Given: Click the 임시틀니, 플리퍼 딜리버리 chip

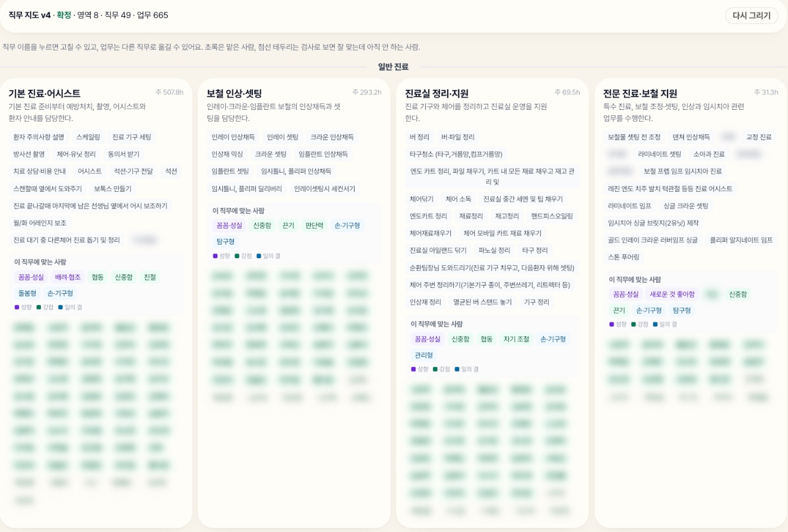Looking at the screenshot, I should 247,189.
